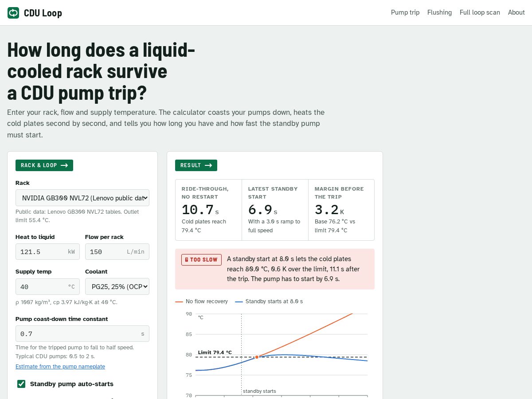Open the Coolant dropdown
The width and height of the screenshot is (532, 399).
117,286
